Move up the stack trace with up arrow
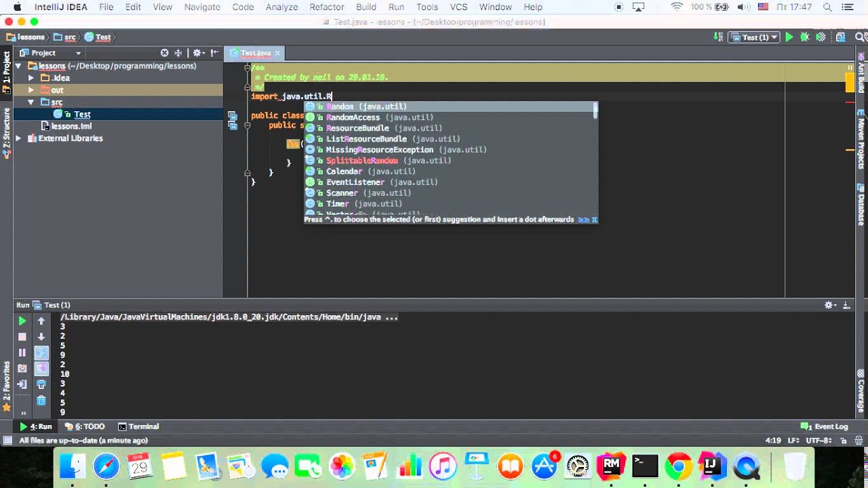Image resolution: width=868 pixels, height=488 pixels. click(41, 321)
